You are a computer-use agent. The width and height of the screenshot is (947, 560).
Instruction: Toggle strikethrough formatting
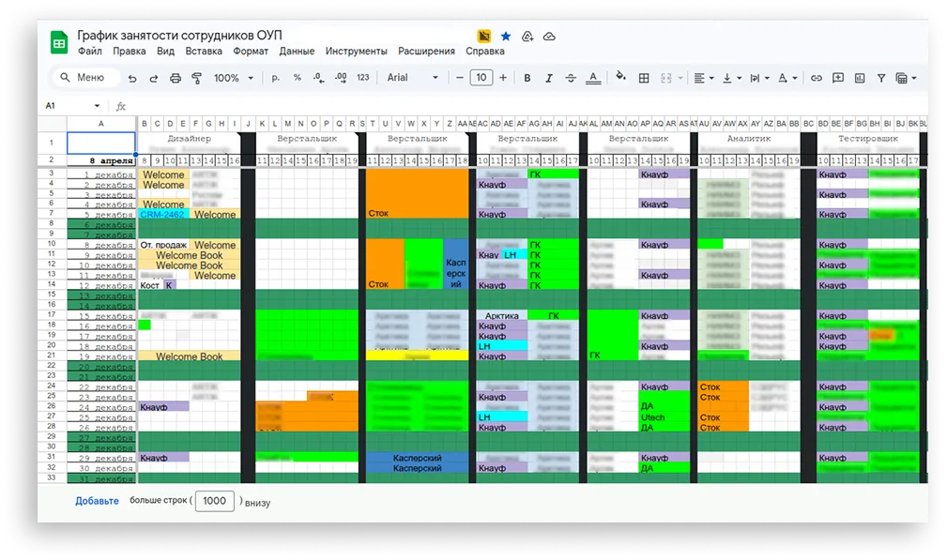pos(570,78)
